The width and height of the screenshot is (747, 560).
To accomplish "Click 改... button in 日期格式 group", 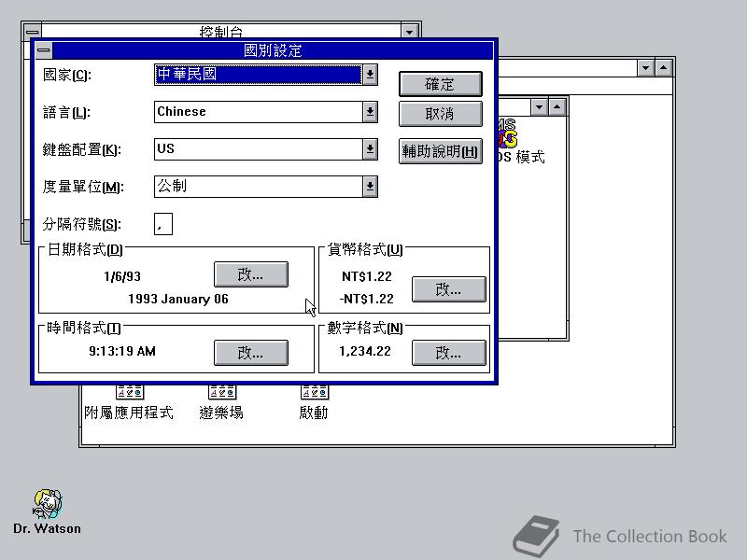I will click(x=251, y=274).
